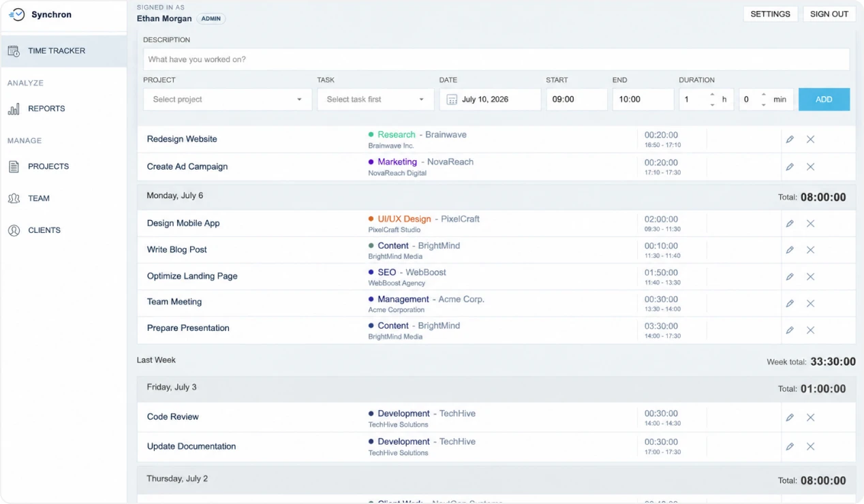The width and height of the screenshot is (864, 504).
Task: Click the description input field
Action: 496,59
